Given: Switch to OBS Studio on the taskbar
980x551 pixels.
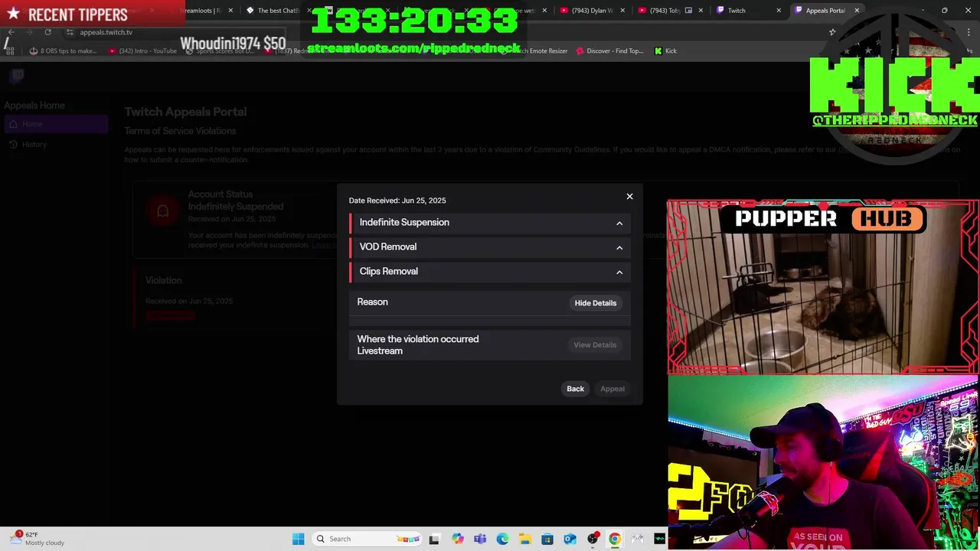Looking at the screenshot, I should click(x=593, y=539).
